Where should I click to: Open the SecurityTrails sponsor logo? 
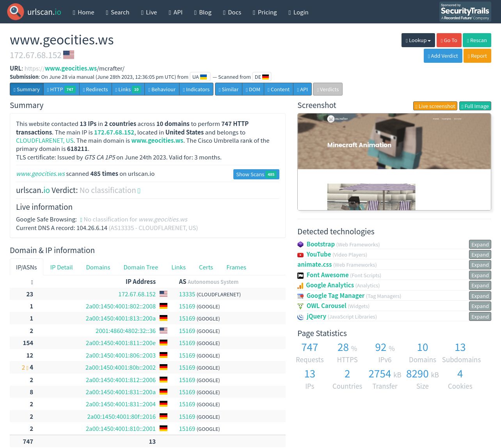(465, 12)
